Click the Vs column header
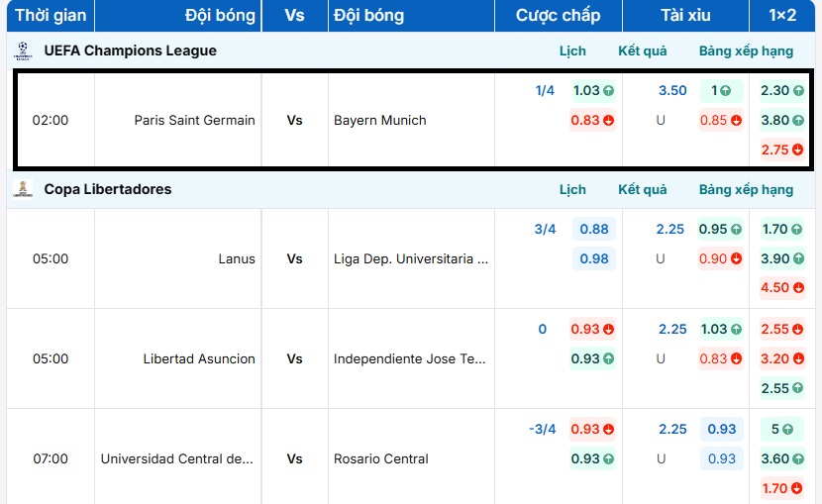Viewport: 822px width, 504px height. click(x=294, y=15)
